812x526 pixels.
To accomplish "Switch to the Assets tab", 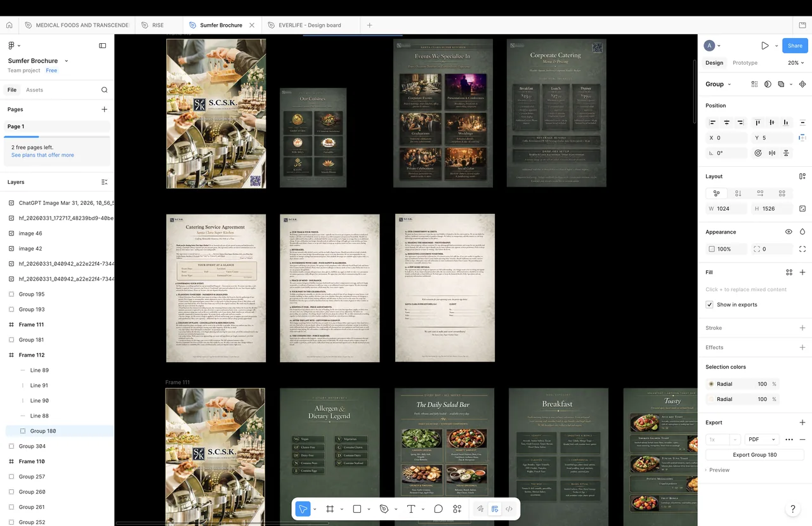I will 34,90.
